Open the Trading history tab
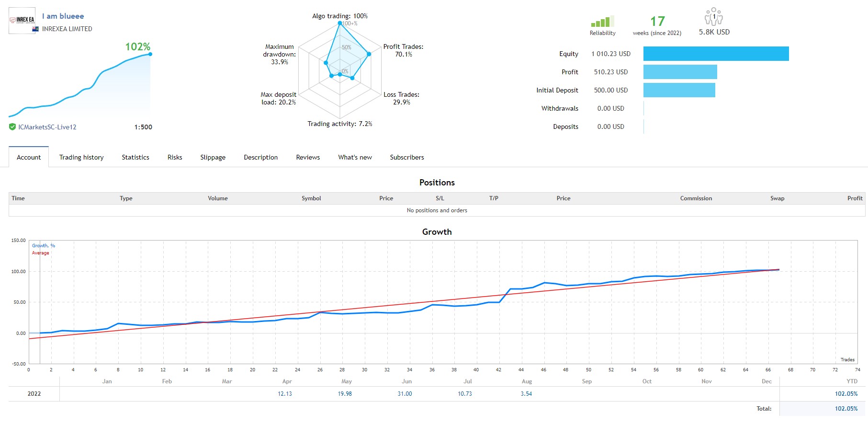The image size is (868, 425). point(81,157)
